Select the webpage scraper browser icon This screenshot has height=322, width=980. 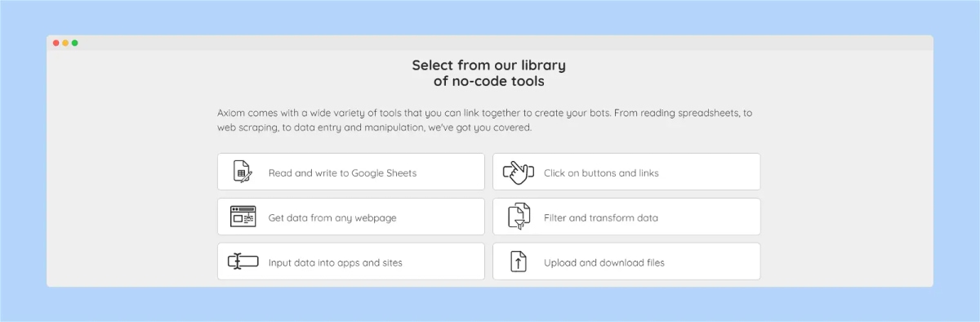tap(243, 217)
